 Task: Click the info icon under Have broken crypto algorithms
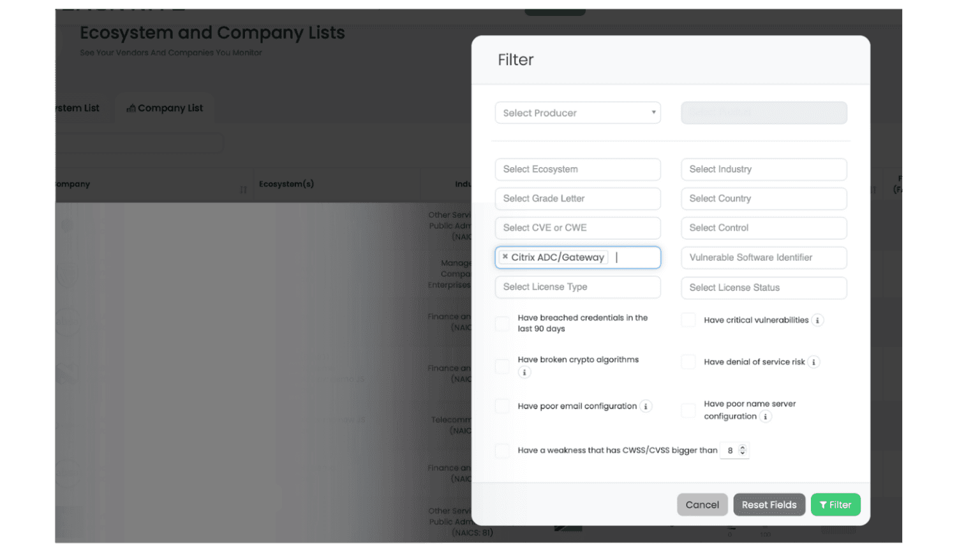coord(524,372)
